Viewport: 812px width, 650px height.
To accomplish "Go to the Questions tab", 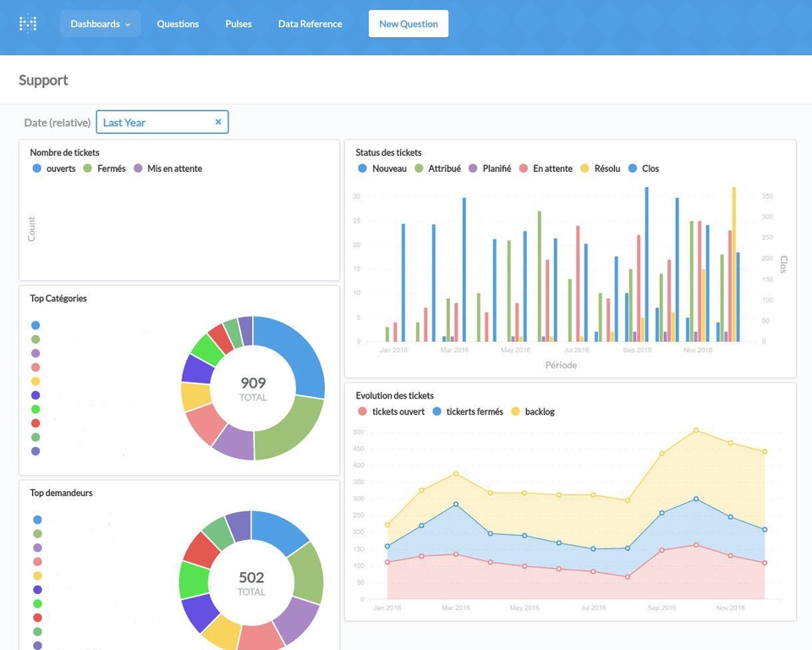I will [178, 24].
